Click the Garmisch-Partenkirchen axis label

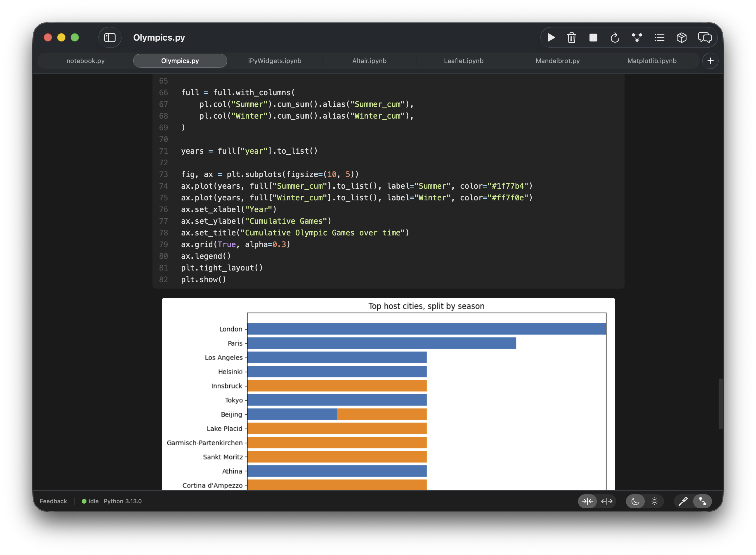[204, 443]
